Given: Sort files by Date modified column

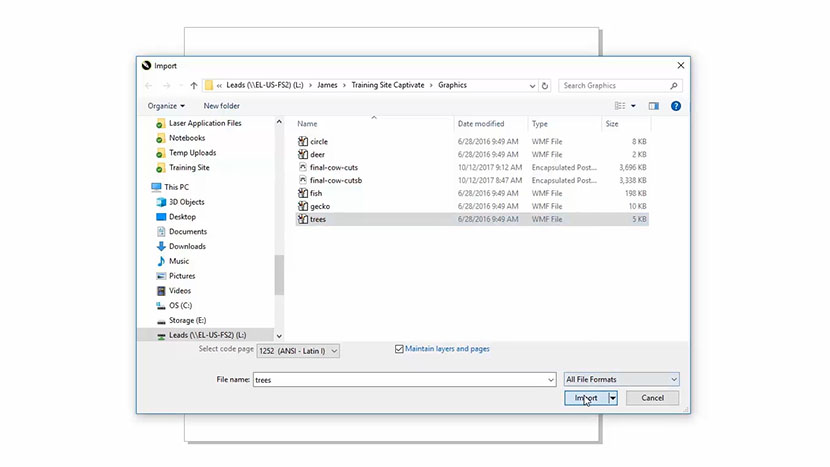Looking at the screenshot, I should 481,124.
